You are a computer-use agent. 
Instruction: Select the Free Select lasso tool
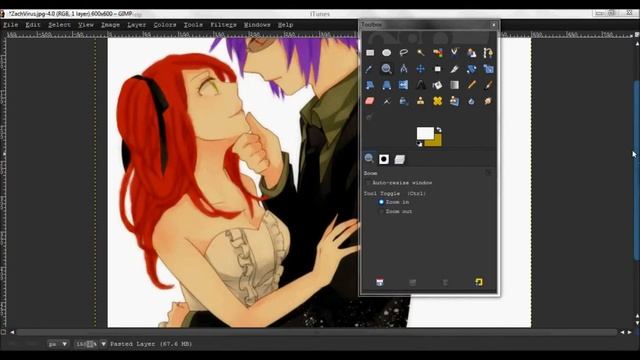coord(404,53)
